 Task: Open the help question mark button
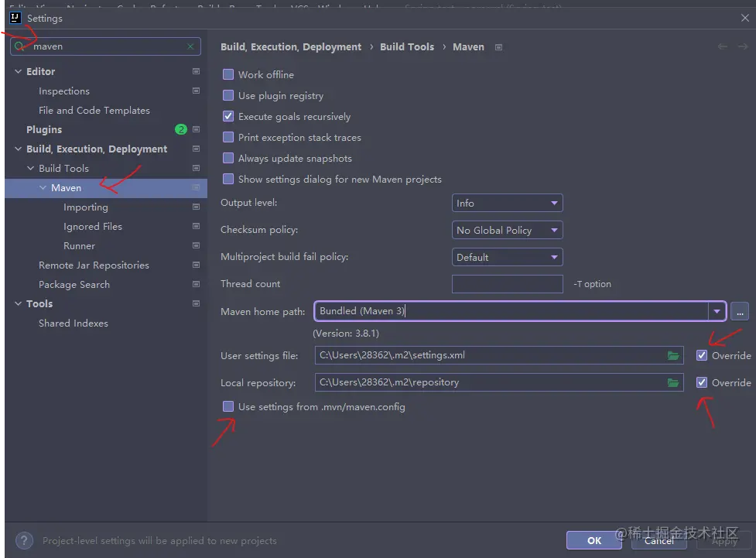24,541
